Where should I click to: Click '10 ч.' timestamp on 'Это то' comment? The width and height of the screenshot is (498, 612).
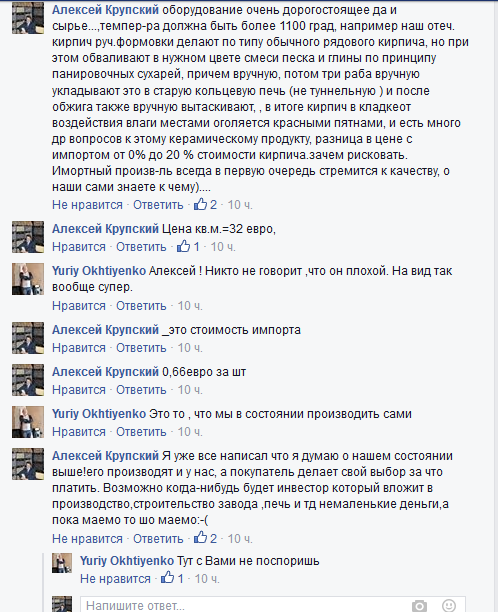click(x=190, y=432)
